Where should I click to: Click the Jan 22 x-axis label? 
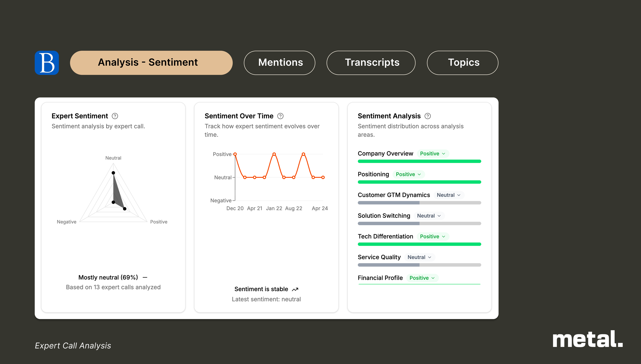point(274,208)
